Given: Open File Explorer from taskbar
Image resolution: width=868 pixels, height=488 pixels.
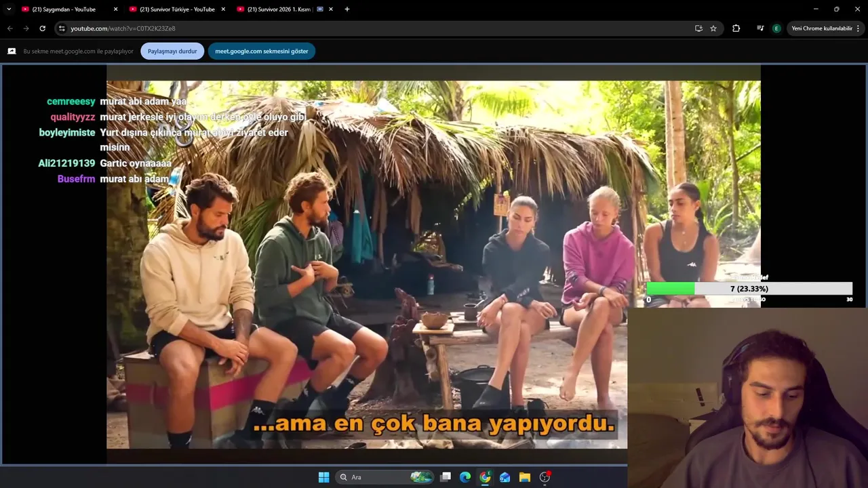Looking at the screenshot, I should point(524,477).
